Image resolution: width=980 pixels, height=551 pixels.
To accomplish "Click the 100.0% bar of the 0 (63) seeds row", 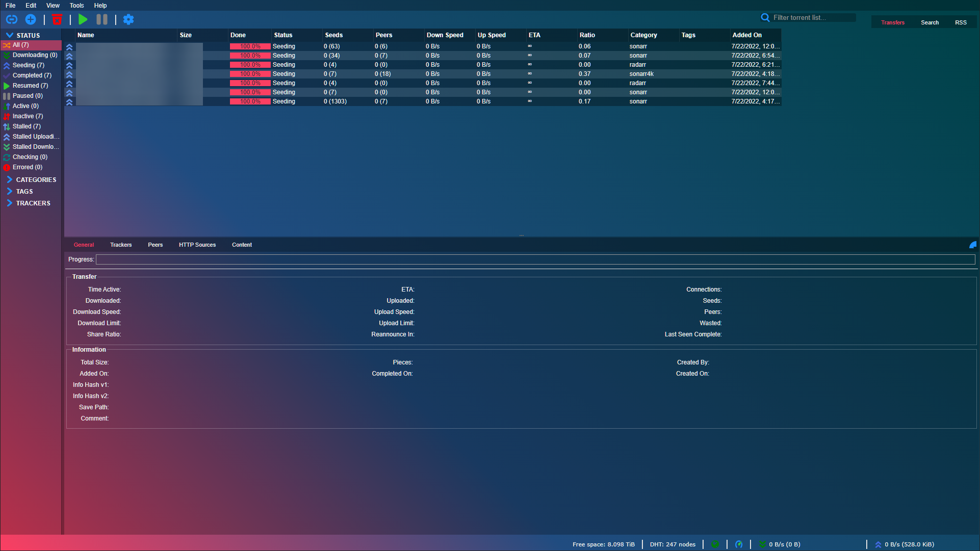I will [250, 46].
